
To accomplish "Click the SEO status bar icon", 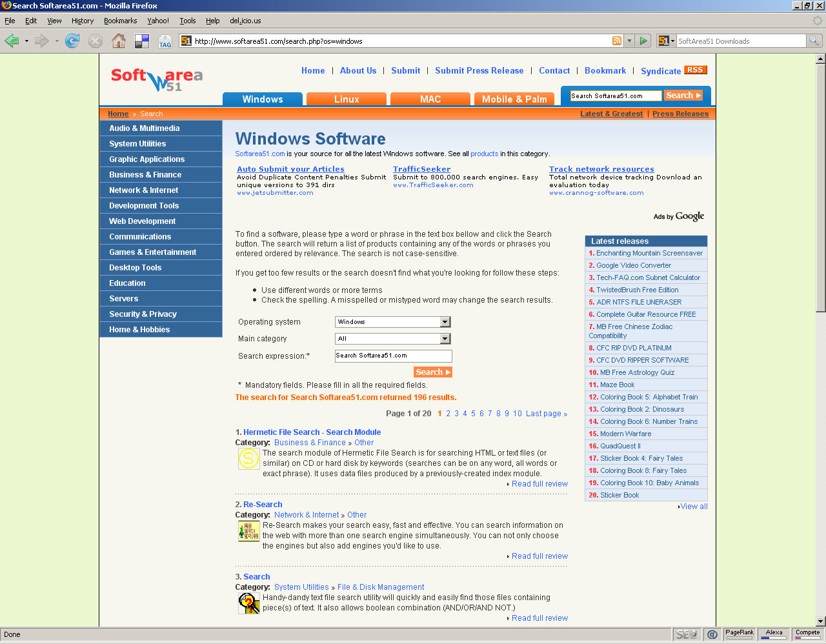I will [686, 634].
